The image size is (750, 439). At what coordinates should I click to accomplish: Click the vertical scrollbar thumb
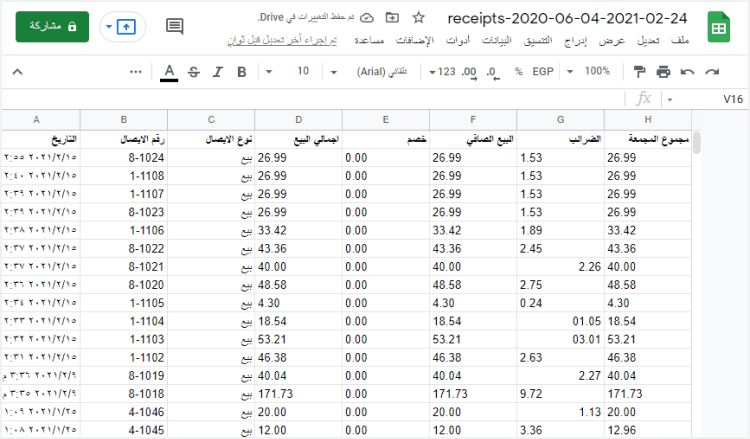pyautogui.click(x=697, y=143)
